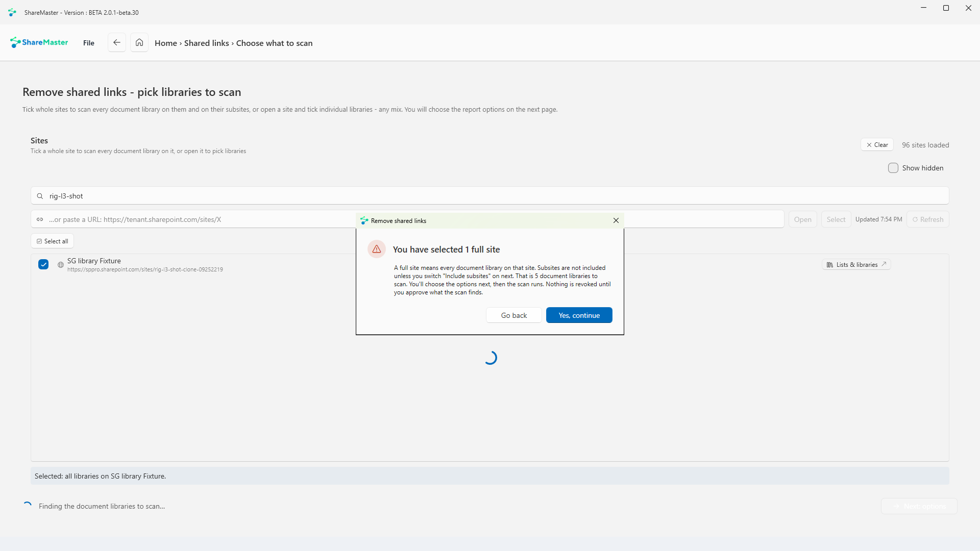Click the Finding the document libraries status text

pyautogui.click(x=102, y=506)
